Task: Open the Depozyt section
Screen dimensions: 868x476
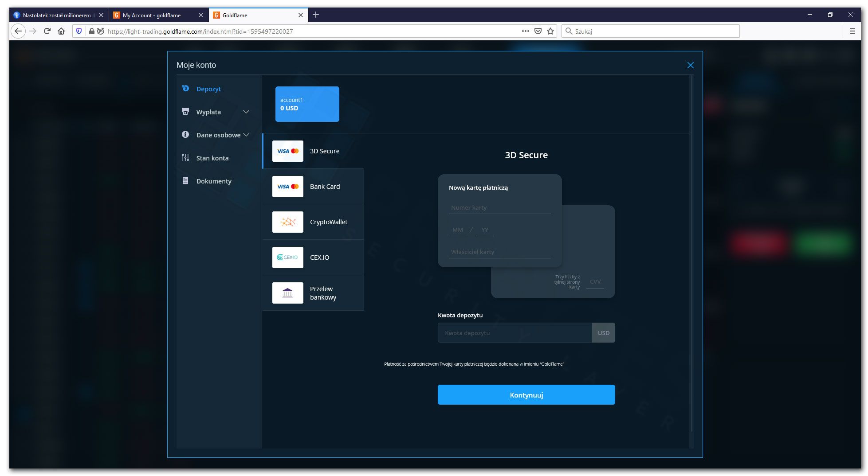Action: tap(208, 89)
